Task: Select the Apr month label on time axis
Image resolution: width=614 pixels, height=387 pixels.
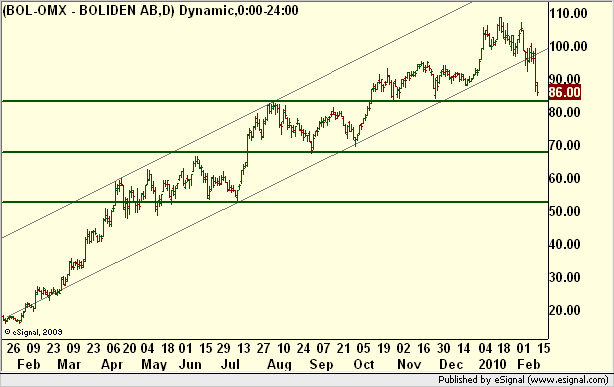Action: tap(112, 365)
